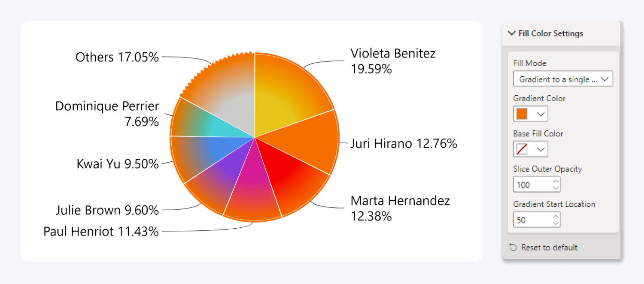Click the Juri Hirano 12.76% label
This screenshot has height=284, width=644.
404,144
